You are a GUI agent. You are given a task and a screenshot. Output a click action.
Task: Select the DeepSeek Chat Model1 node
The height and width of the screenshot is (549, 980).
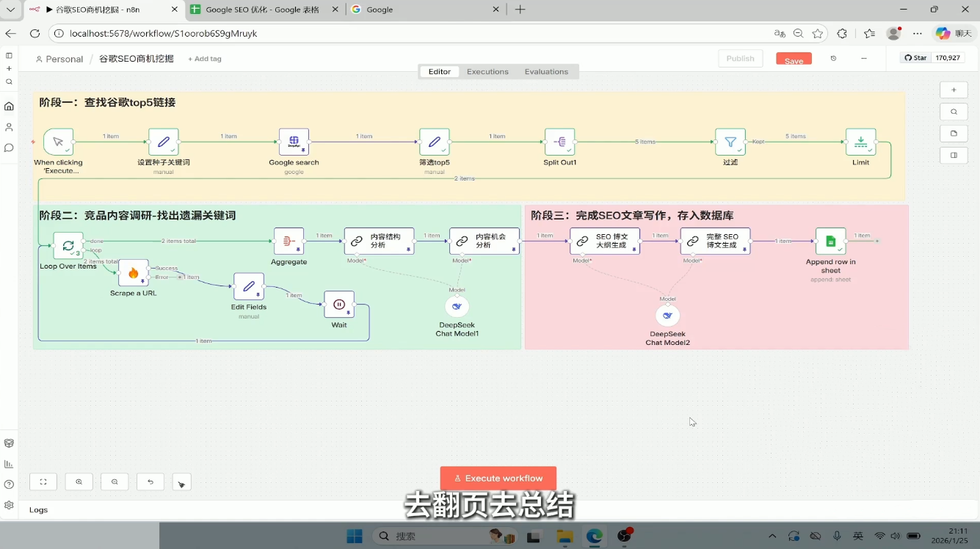click(x=457, y=305)
